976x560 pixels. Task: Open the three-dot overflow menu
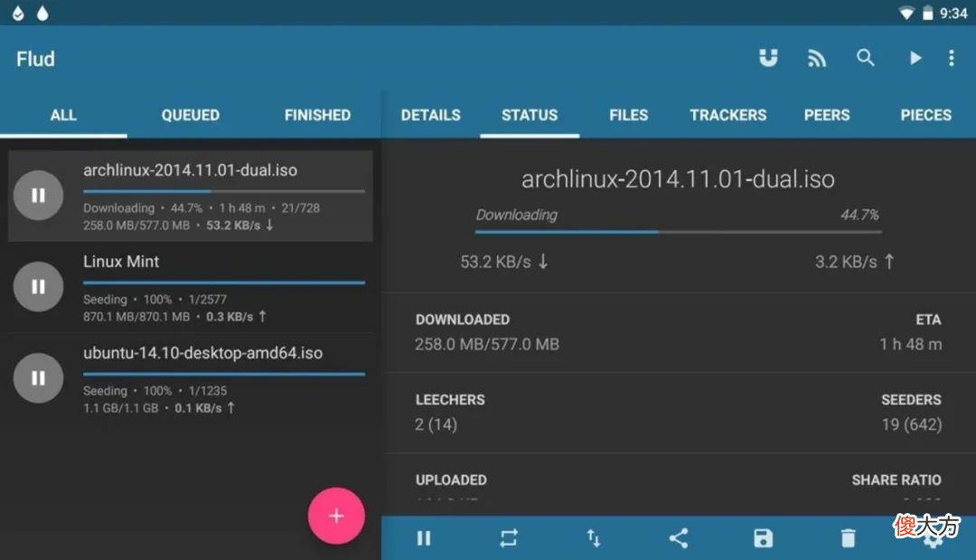click(951, 58)
